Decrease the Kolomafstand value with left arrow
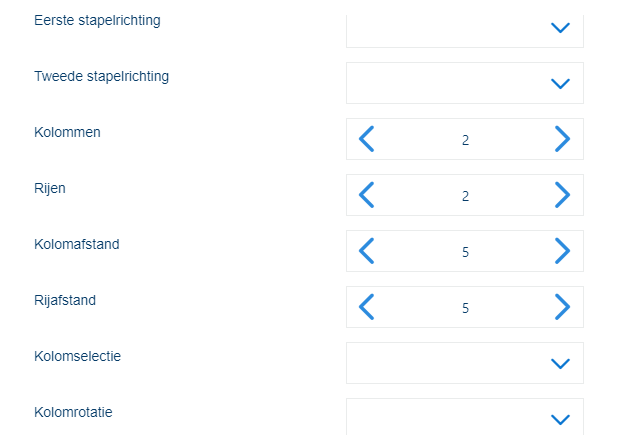Screen dimensions: 629x435 (x=366, y=251)
